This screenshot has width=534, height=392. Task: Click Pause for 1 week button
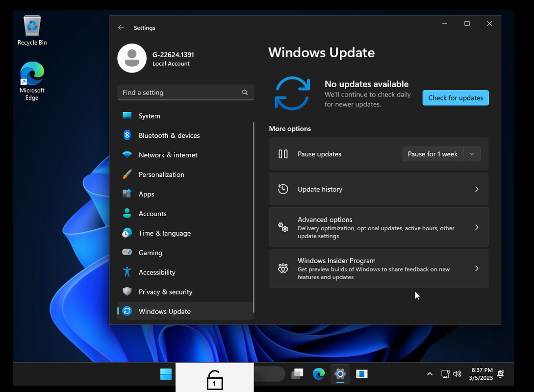432,154
